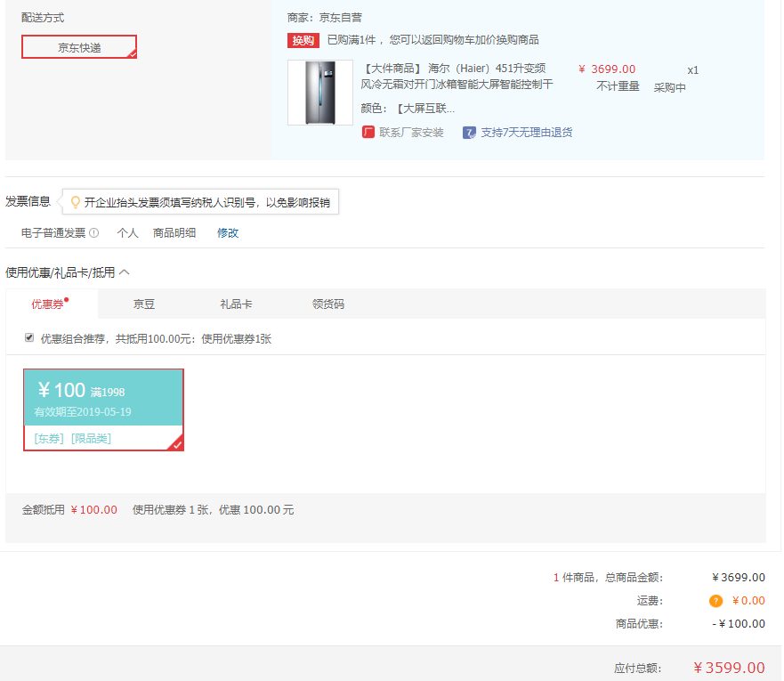Open 支持7天无理由退货 link
The width and height of the screenshot is (784, 681).
tap(527, 133)
